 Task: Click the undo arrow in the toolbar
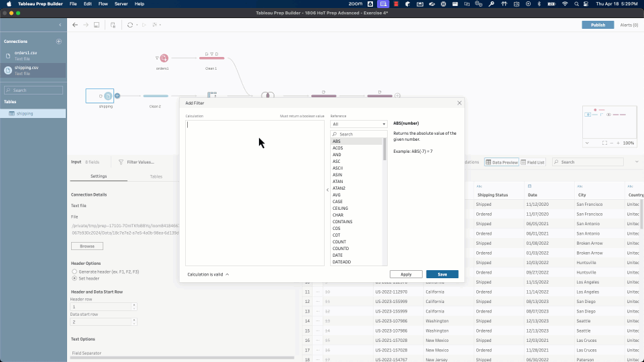pyautogui.click(x=74, y=25)
